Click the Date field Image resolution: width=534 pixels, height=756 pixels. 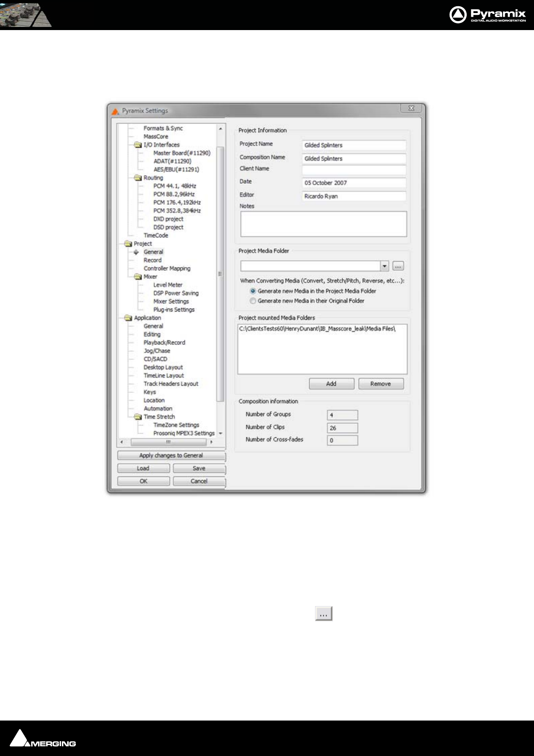click(x=354, y=183)
